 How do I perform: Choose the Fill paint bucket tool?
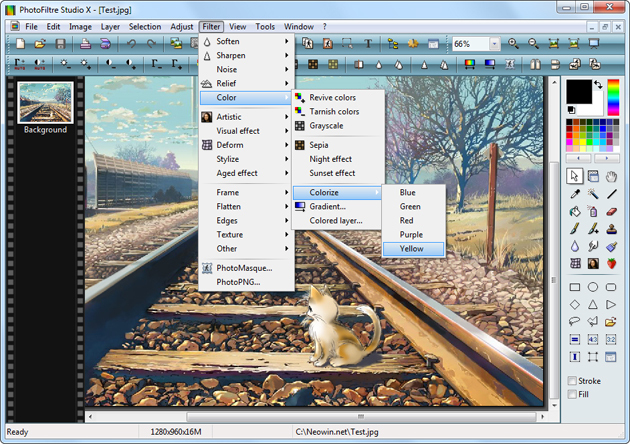click(575, 211)
